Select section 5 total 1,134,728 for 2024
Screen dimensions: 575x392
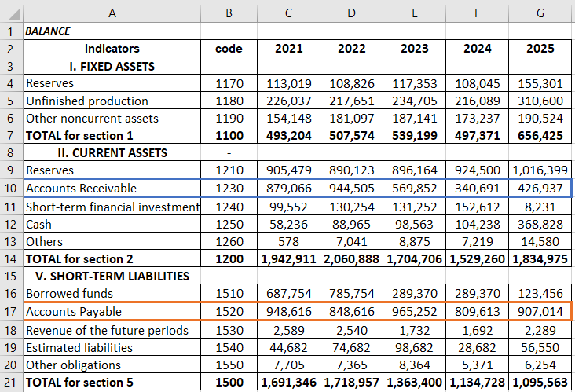477,383
